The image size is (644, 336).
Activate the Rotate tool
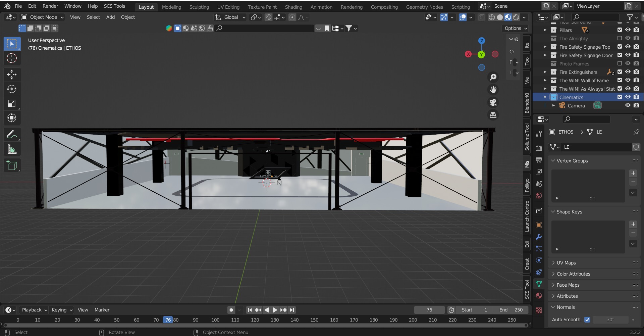click(12, 89)
